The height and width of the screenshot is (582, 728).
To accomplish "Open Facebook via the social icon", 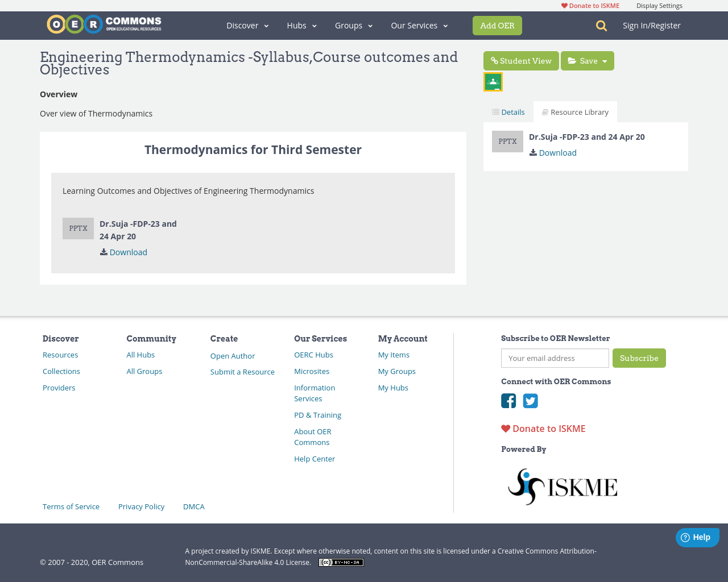I will point(508,401).
